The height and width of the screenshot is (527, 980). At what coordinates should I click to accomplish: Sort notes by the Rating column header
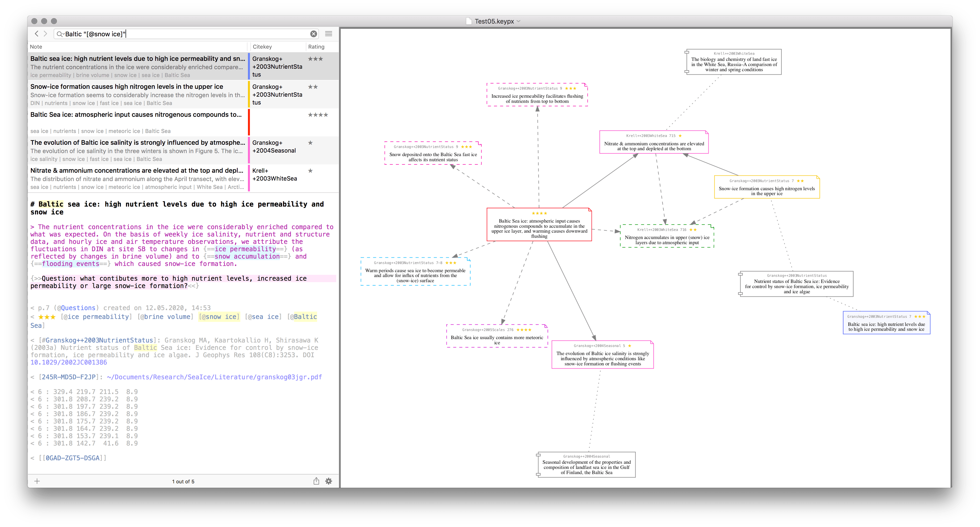[x=317, y=46]
